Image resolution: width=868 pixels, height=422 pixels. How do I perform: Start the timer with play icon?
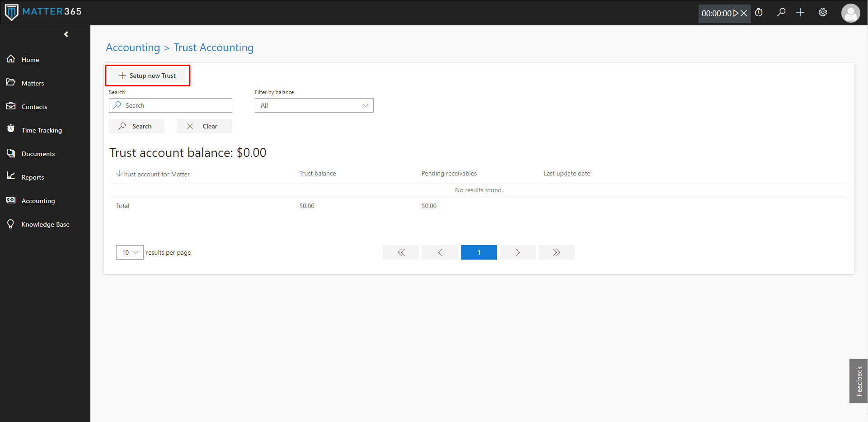(x=736, y=14)
